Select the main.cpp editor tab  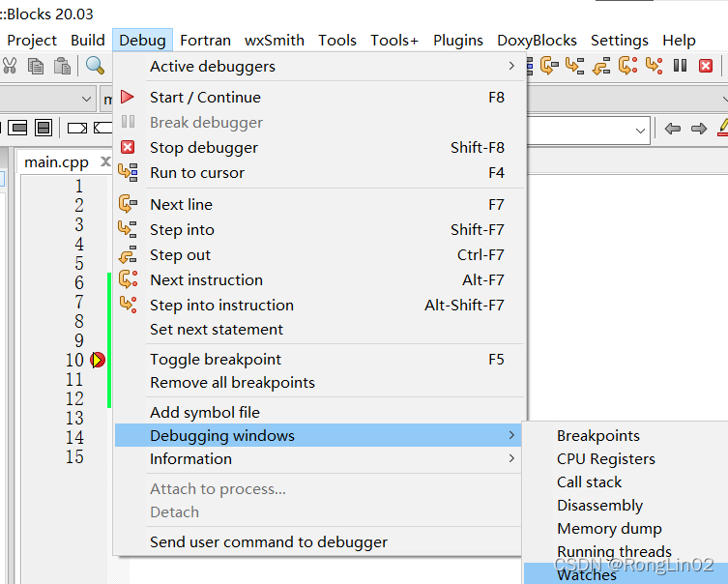[57, 162]
